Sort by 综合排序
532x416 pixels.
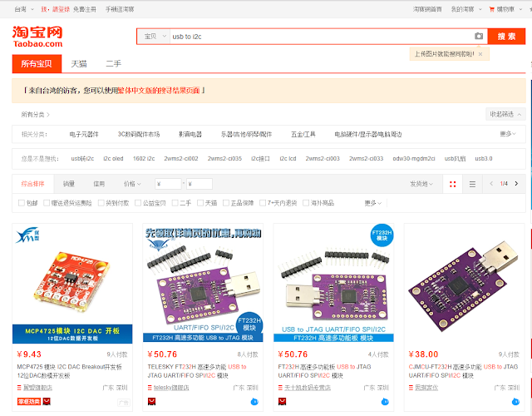[x=33, y=184]
